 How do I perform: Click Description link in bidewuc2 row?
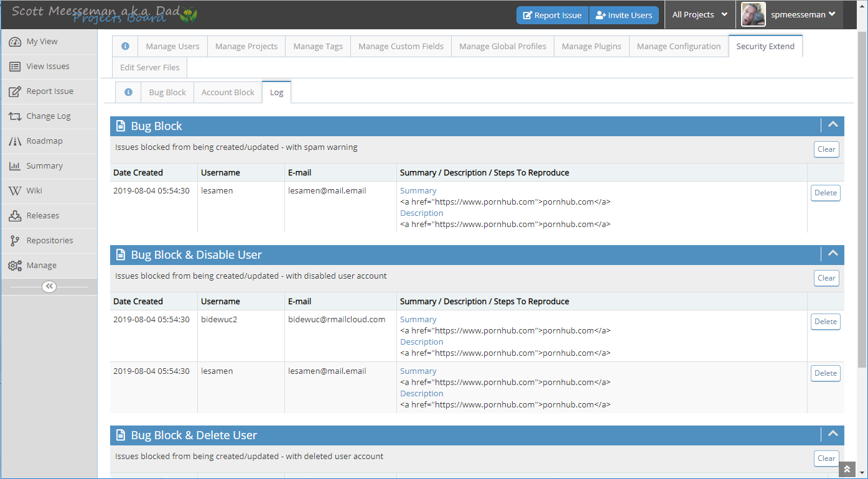click(x=422, y=342)
